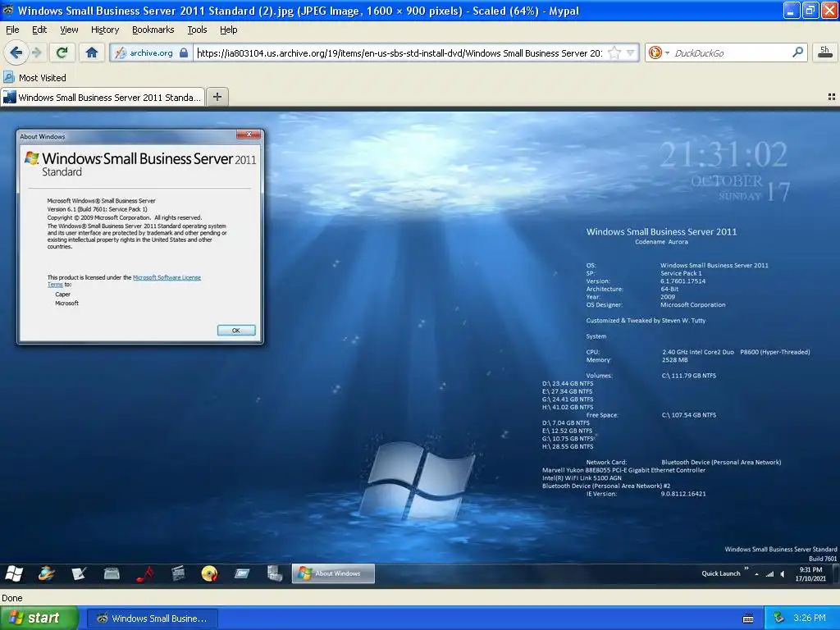Screen dimensions: 840x630
Task: Open the Home page button
Action: click(92, 52)
